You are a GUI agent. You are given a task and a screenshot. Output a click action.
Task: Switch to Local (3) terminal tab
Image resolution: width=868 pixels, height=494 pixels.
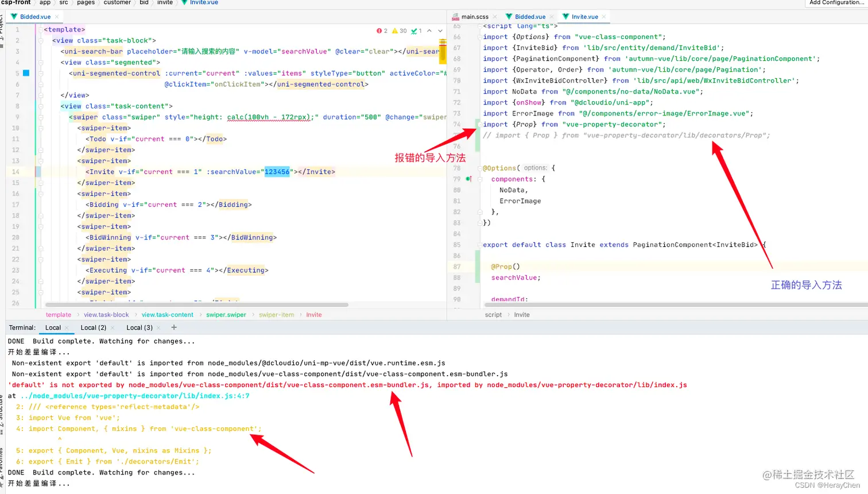tap(139, 327)
